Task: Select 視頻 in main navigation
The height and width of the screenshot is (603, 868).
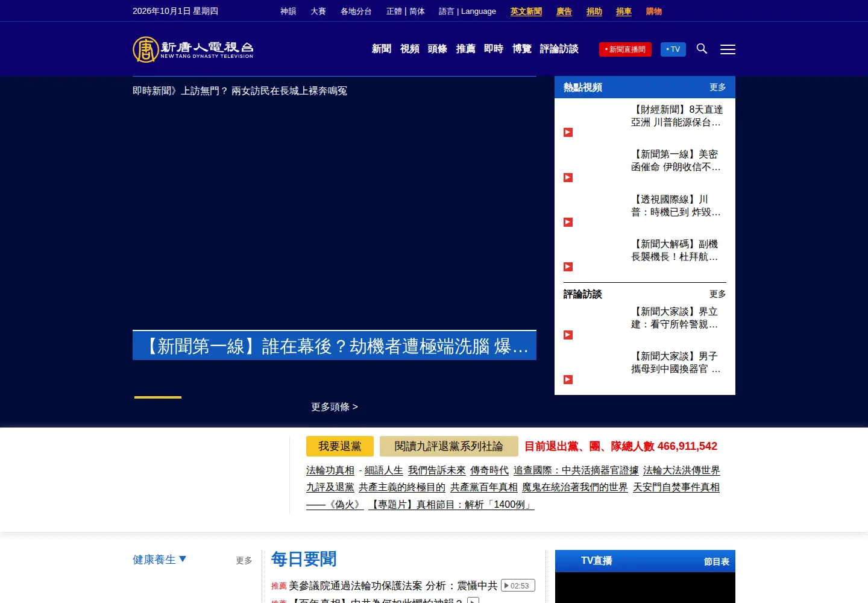Action: [x=410, y=49]
